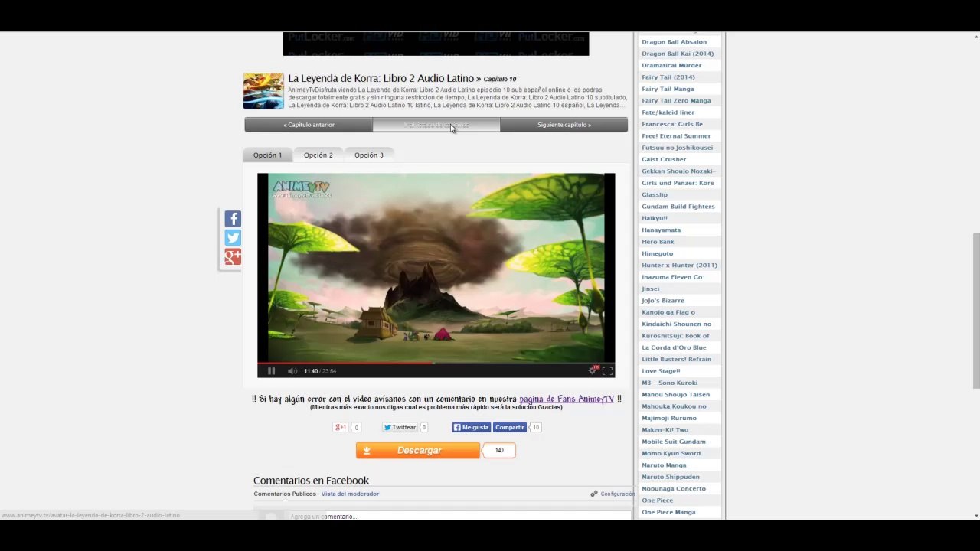Open Jinsei link
The image size is (980, 551).
click(650, 289)
